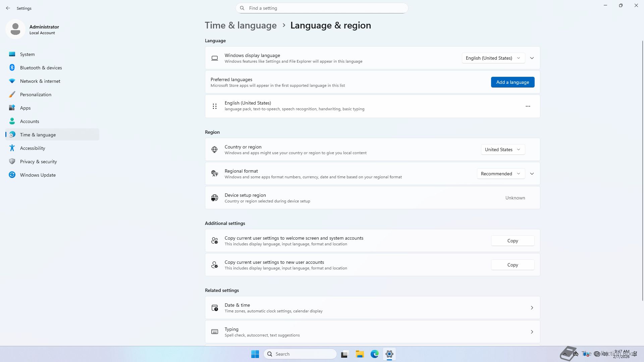Screen dimensions: 644x362
Task: Go to Personalization settings
Action: (x=36, y=95)
